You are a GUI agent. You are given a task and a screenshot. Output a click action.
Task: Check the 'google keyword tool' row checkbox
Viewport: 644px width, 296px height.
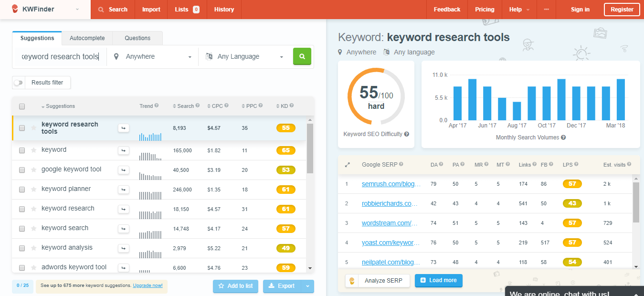click(22, 170)
